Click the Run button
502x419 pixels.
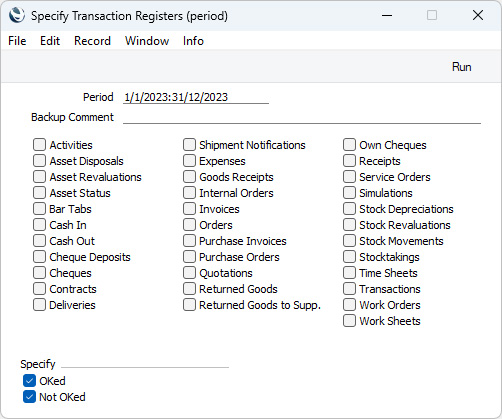(x=462, y=67)
